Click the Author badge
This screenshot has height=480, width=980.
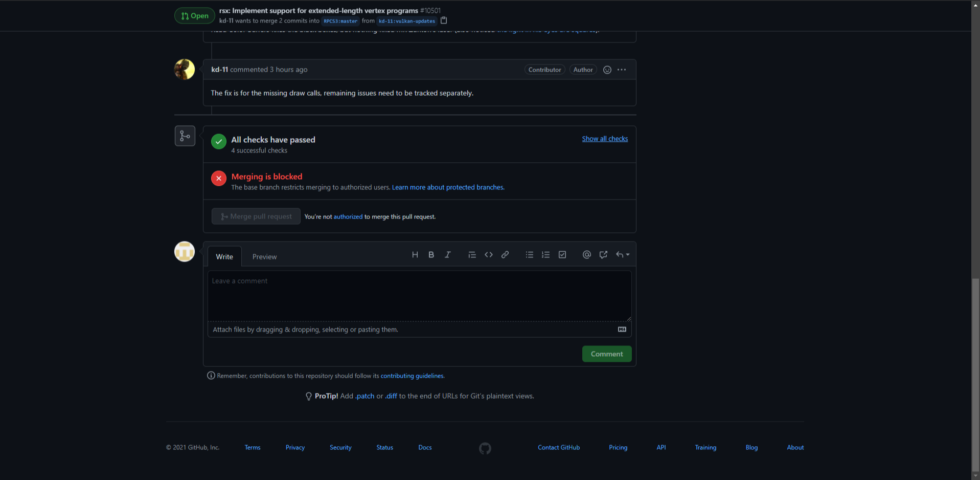coord(583,70)
